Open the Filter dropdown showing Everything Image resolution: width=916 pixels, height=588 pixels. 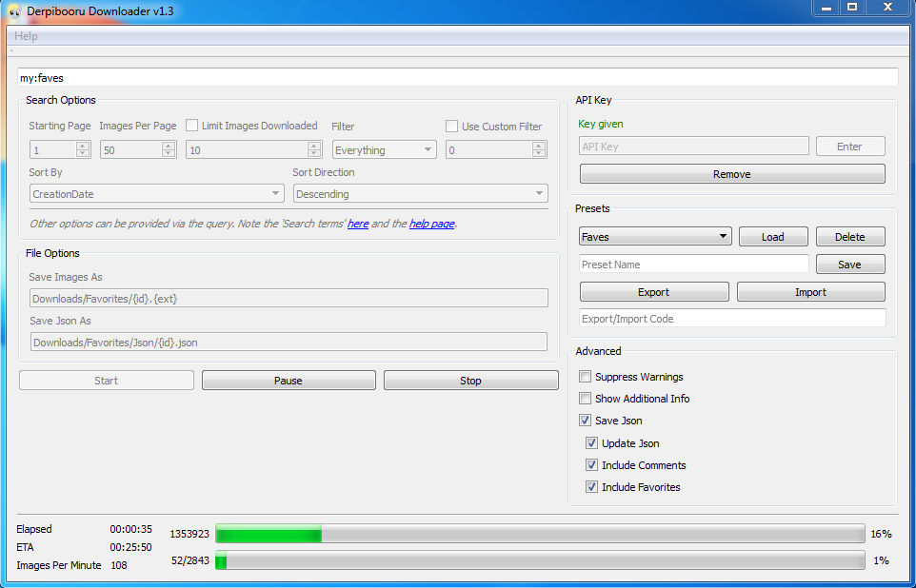point(385,150)
